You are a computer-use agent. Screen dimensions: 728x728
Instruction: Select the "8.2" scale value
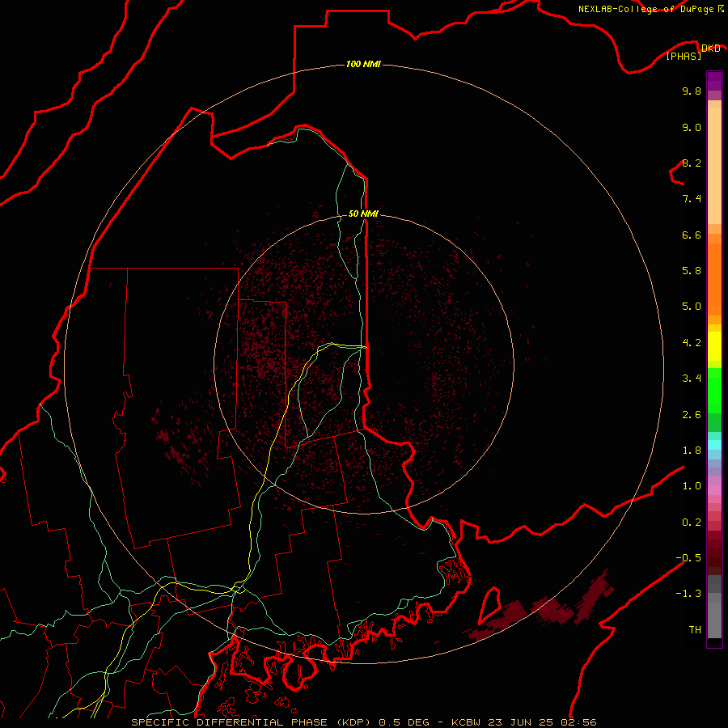pos(692,163)
